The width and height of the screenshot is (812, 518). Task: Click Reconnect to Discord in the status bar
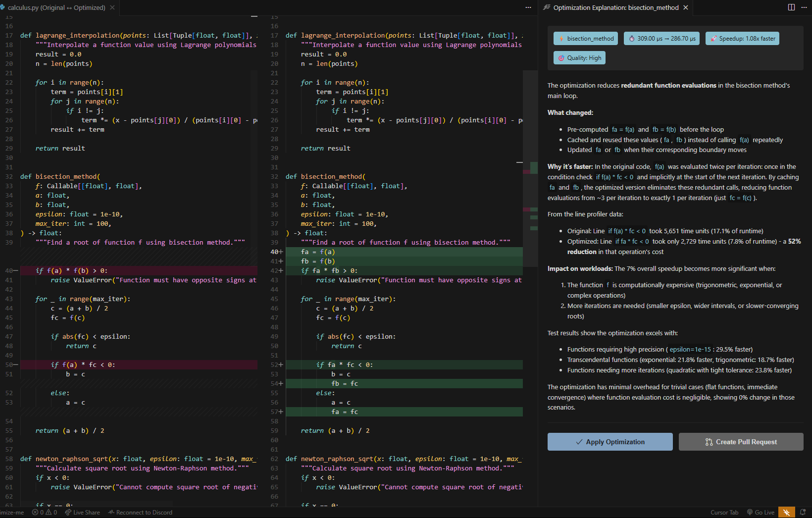pyautogui.click(x=140, y=512)
